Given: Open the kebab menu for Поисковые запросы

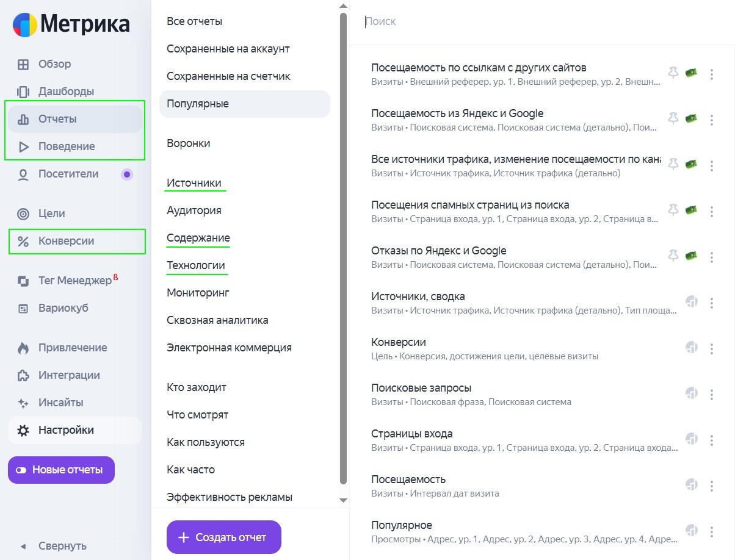Looking at the screenshot, I should coord(712,393).
